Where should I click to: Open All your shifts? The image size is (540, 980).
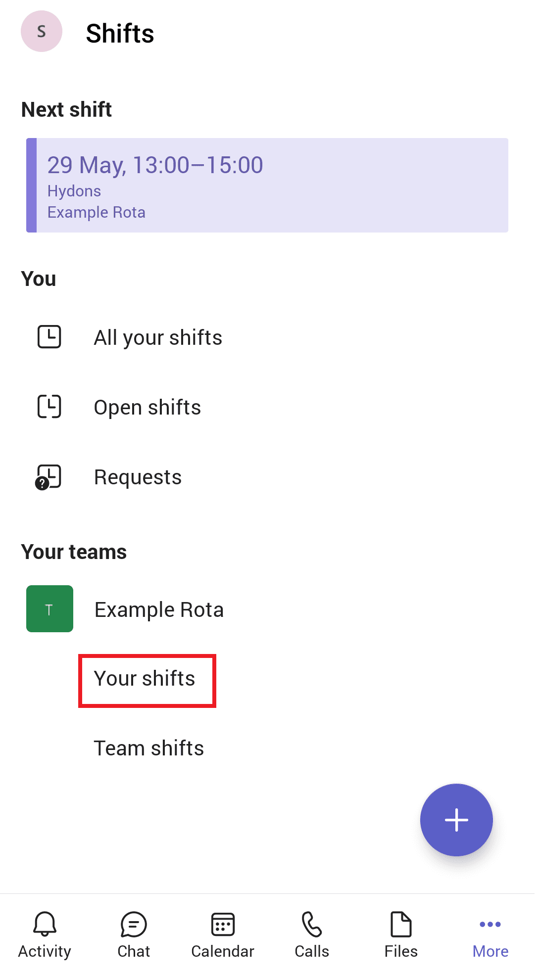(x=158, y=338)
